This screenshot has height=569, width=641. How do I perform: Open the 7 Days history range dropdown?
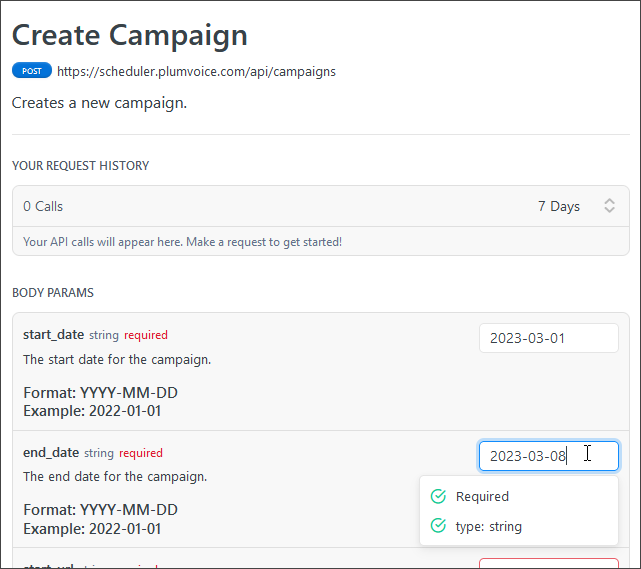point(576,206)
